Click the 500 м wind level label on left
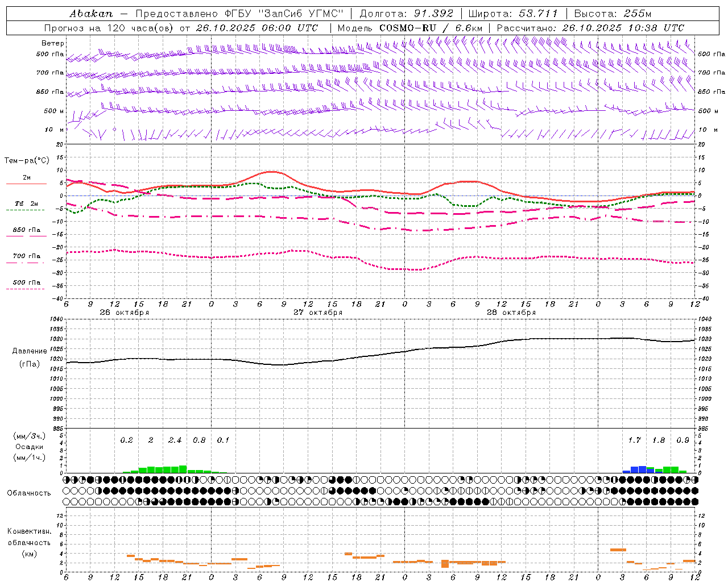728x582 pixels. pos(54,111)
